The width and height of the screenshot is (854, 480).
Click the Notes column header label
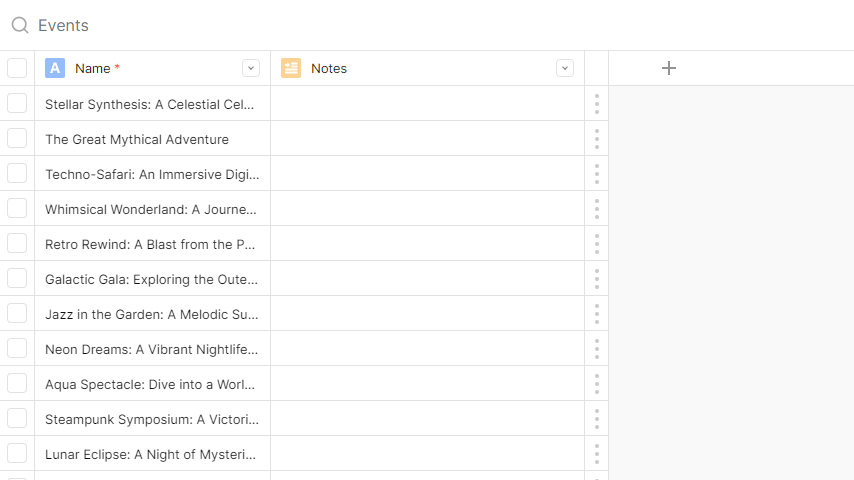pyautogui.click(x=329, y=69)
